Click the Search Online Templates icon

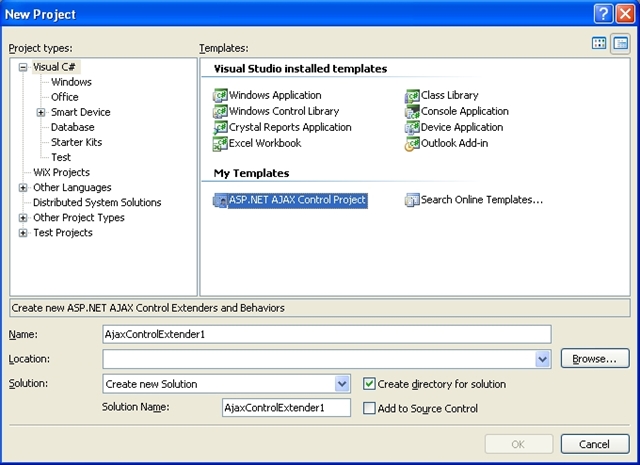(x=412, y=200)
